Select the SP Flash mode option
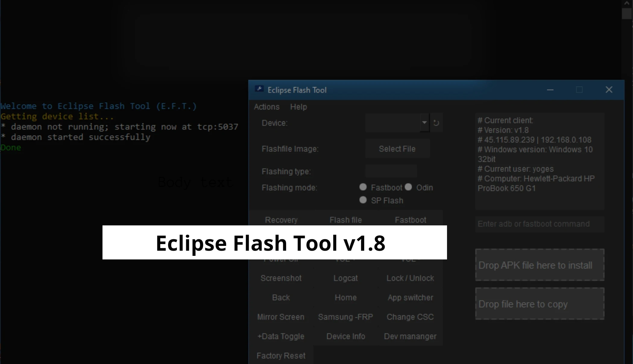Viewport: 633px width, 364px height. (363, 200)
